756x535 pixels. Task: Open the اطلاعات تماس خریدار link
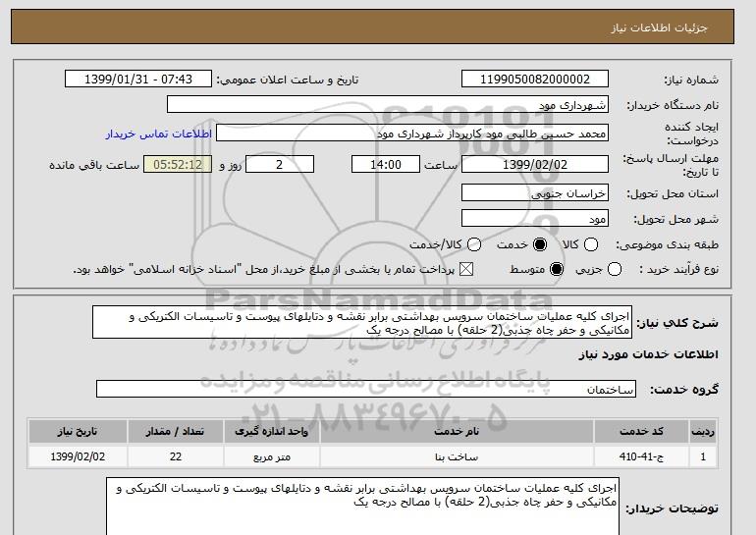point(159,134)
